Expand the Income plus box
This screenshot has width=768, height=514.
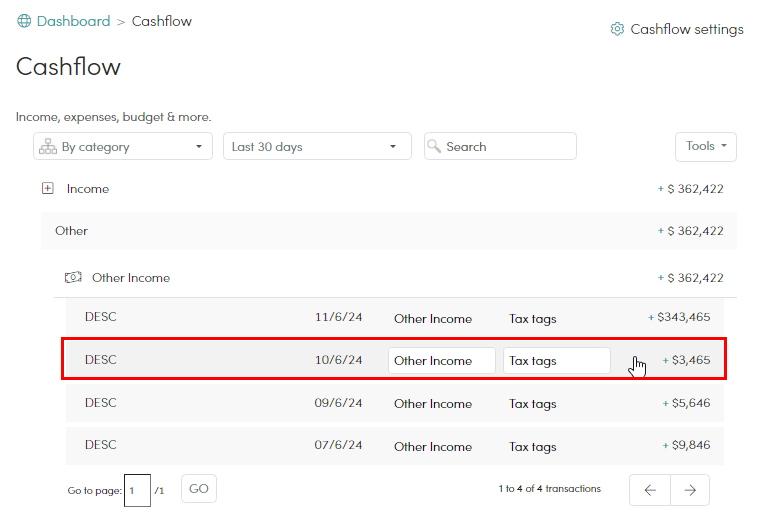48,188
